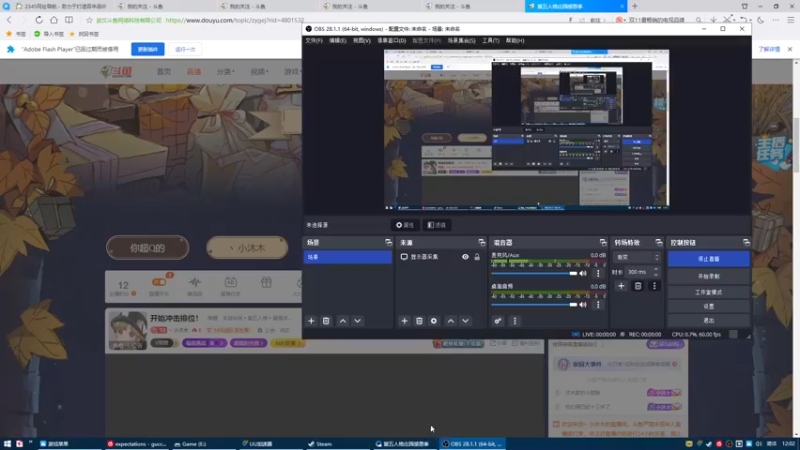Open the OBS View menu
Viewport: 800px width, 450px height.
point(362,40)
